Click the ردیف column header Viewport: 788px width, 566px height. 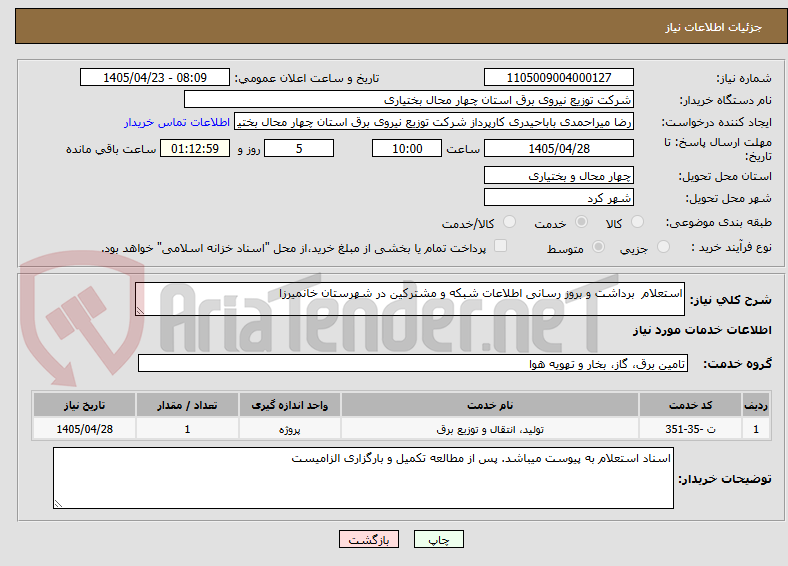[x=756, y=405]
